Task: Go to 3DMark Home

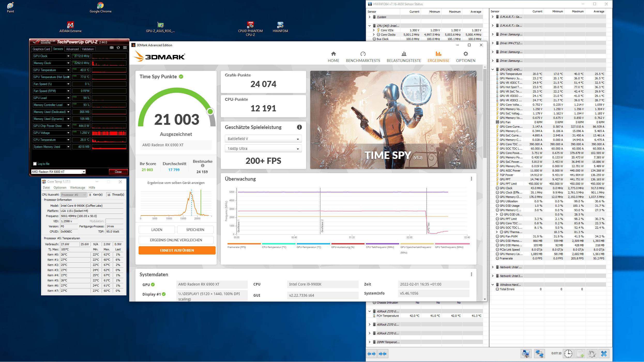Action: tap(334, 57)
